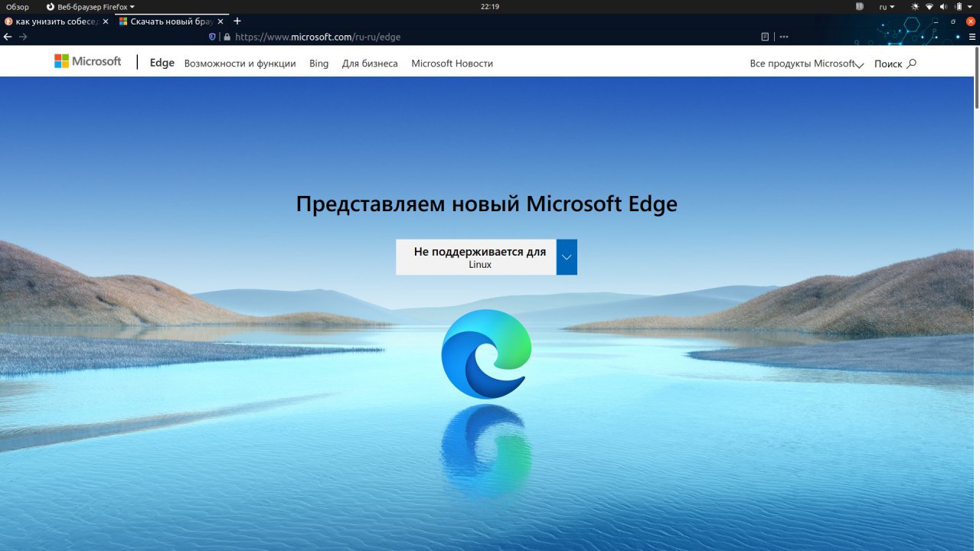Click the page vertical scrollbar thumb

click(976, 79)
